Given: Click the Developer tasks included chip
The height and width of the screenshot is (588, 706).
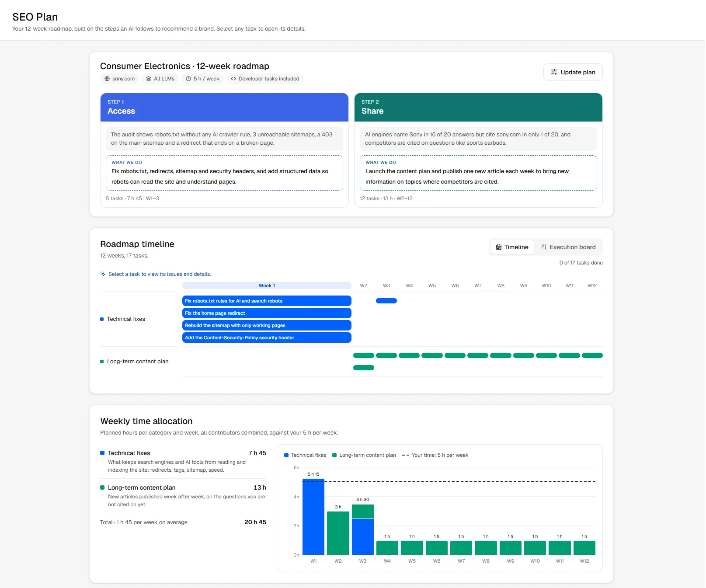Looking at the screenshot, I should pyautogui.click(x=265, y=79).
